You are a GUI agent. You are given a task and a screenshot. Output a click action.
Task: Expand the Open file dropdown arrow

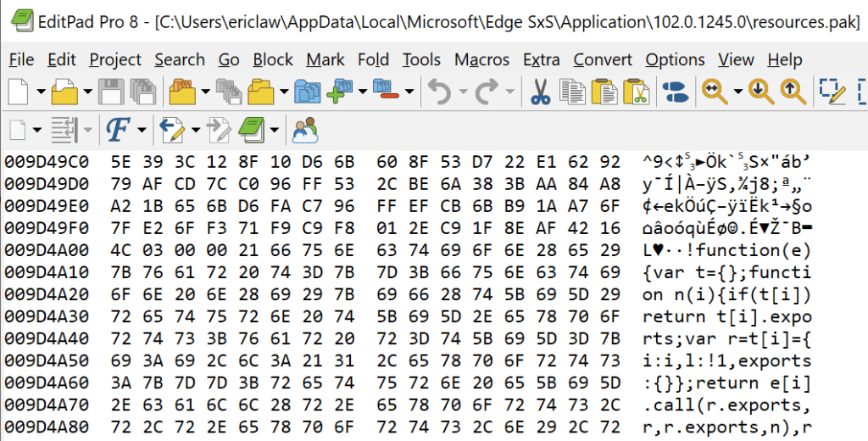(x=86, y=92)
